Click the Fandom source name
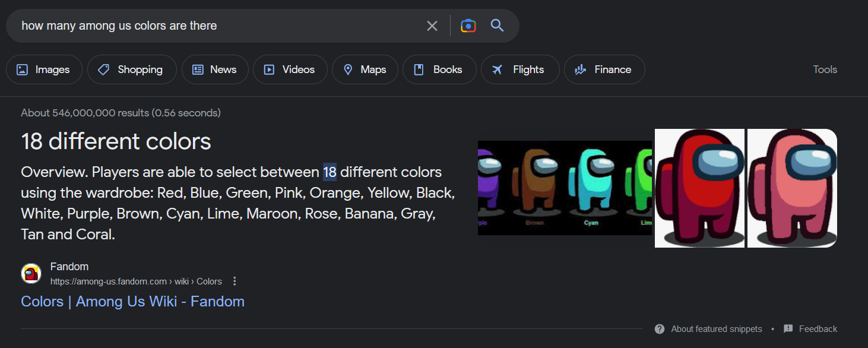Viewport: 868px width, 348px height. click(69, 267)
